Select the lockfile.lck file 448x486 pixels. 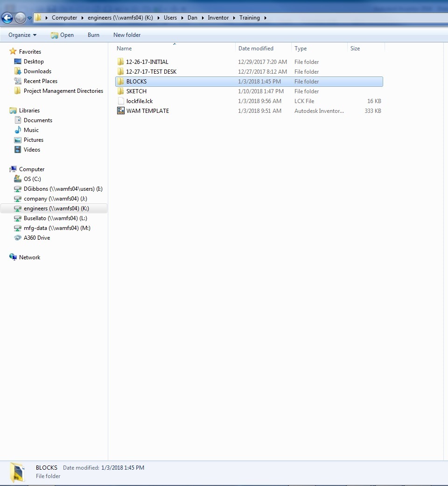[140, 101]
